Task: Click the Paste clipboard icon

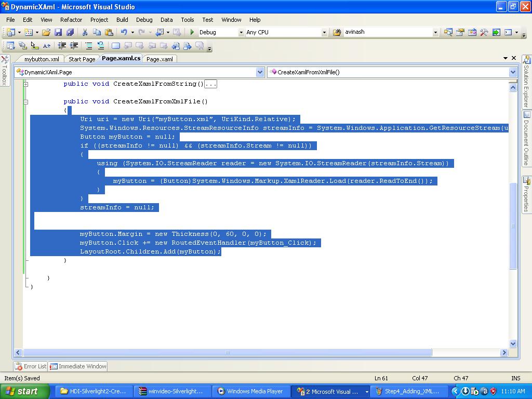Action: coord(109,32)
